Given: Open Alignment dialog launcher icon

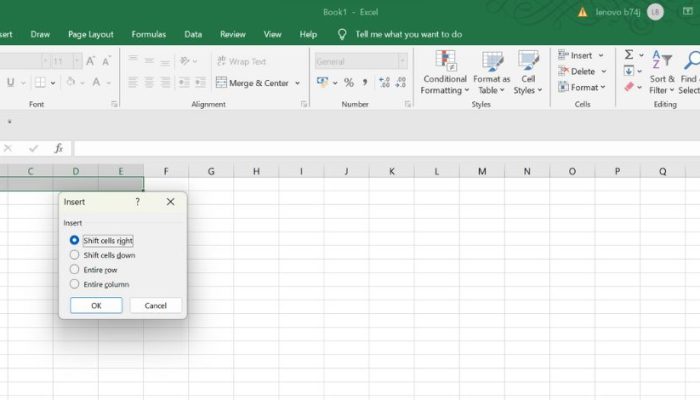Looking at the screenshot, I should point(304,104).
